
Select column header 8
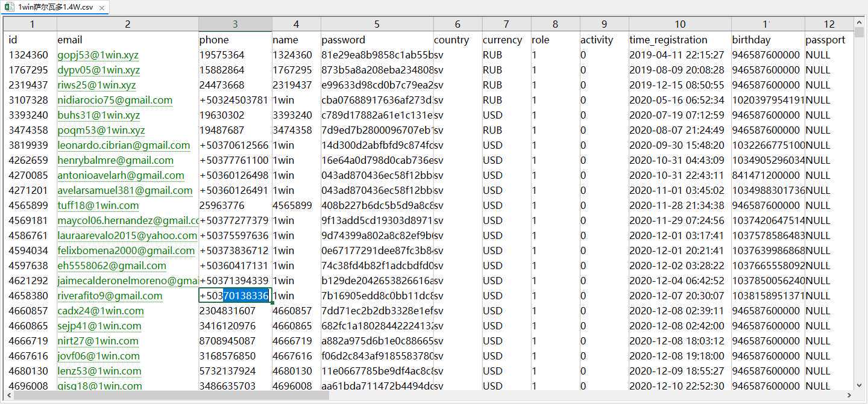point(555,24)
